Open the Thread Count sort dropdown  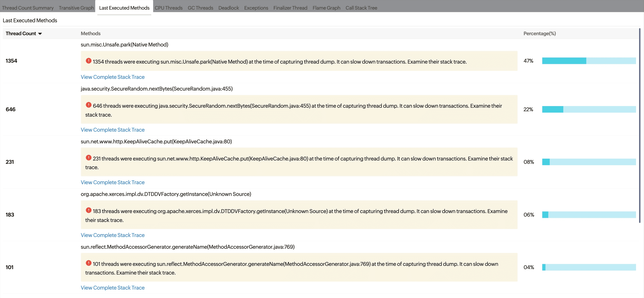click(x=40, y=33)
